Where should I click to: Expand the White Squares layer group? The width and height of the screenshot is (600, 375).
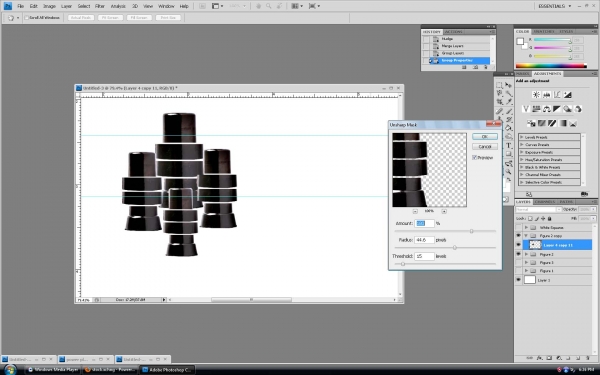tap(527, 227)
